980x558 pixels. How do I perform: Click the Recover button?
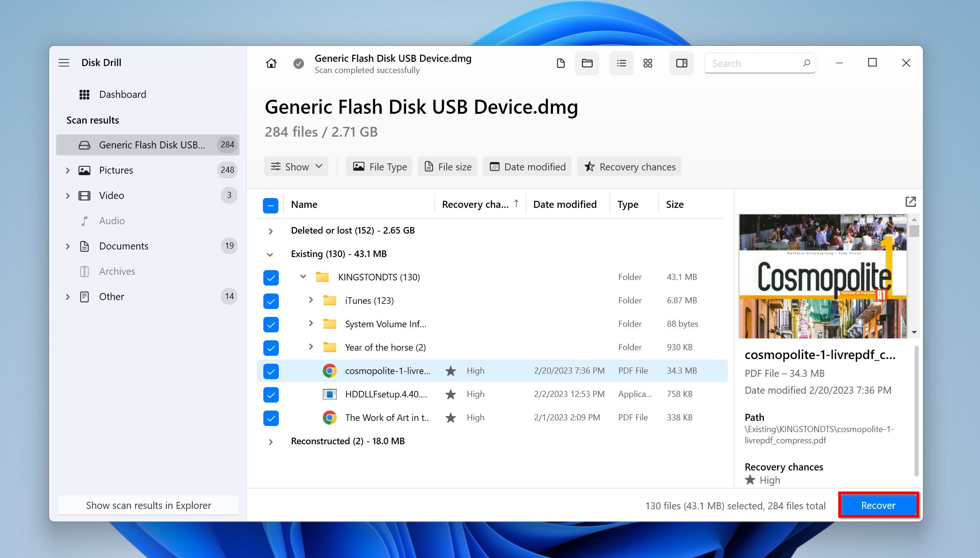878,505
